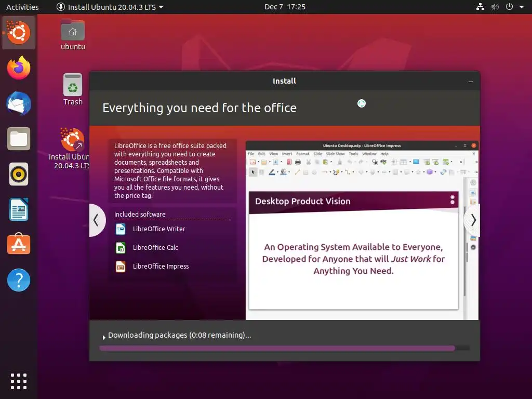The height and width of the screenshot is (399, 532).
Task: Click the LibreOffice Impress text label
Action: tap(161, 267)
